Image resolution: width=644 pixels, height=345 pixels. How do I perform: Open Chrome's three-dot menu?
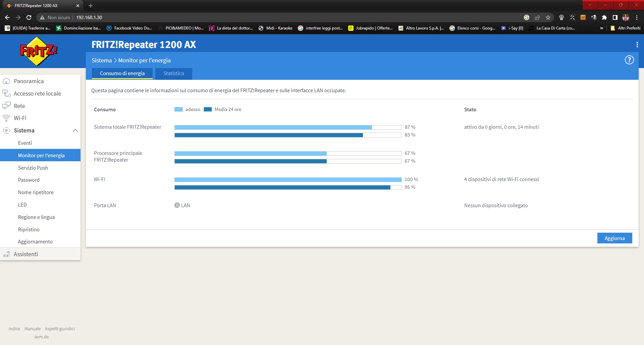(x=637, y=17)
